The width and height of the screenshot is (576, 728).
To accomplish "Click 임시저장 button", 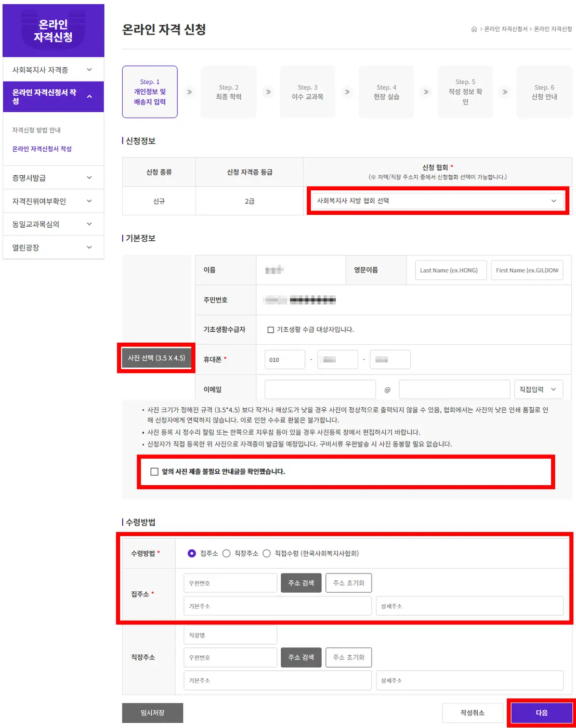I will click(x=152, y=713).
